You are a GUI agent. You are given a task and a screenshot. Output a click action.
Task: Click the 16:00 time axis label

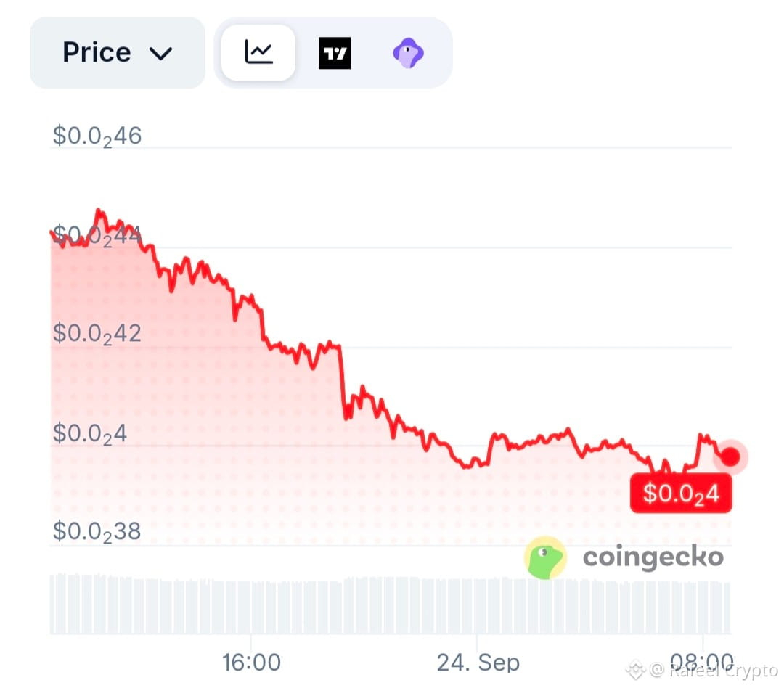(251, 663)
